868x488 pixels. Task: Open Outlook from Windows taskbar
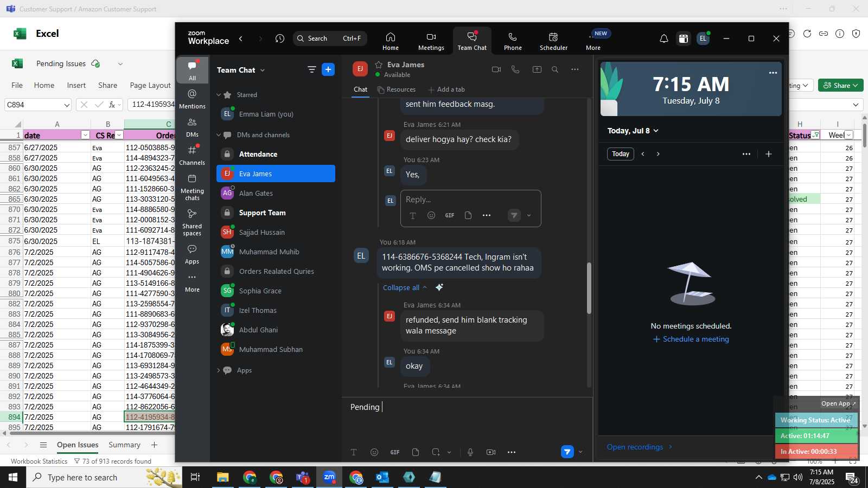[x=382, y=477]
